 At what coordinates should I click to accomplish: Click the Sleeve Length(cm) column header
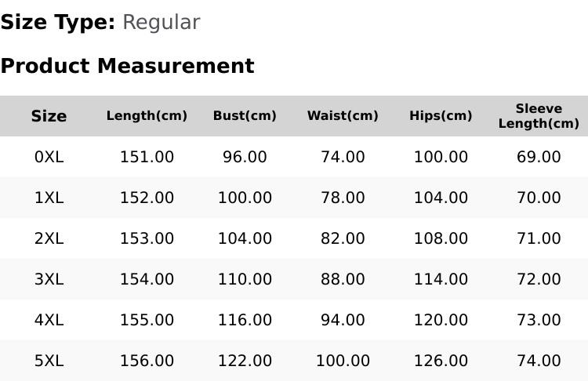(x=539, y=116)
